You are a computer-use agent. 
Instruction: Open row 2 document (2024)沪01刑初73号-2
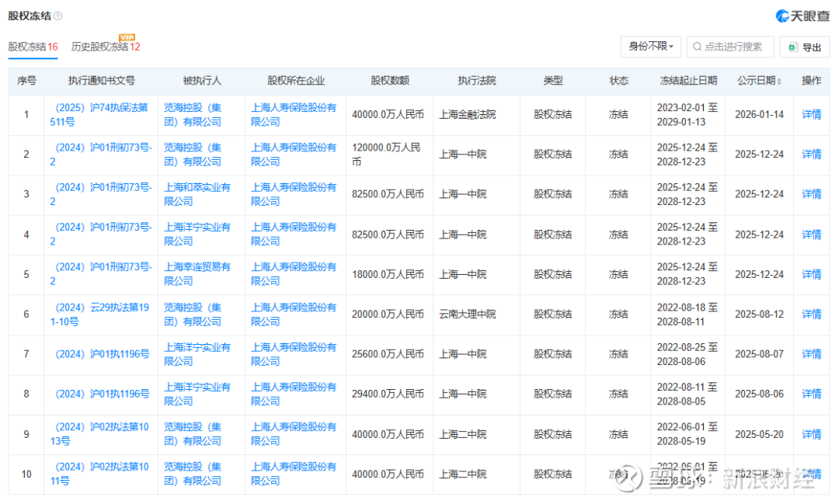point(100,154)
